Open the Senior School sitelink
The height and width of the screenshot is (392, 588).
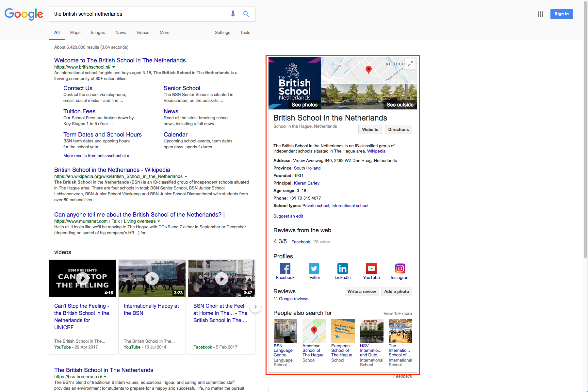coord(182,88)
